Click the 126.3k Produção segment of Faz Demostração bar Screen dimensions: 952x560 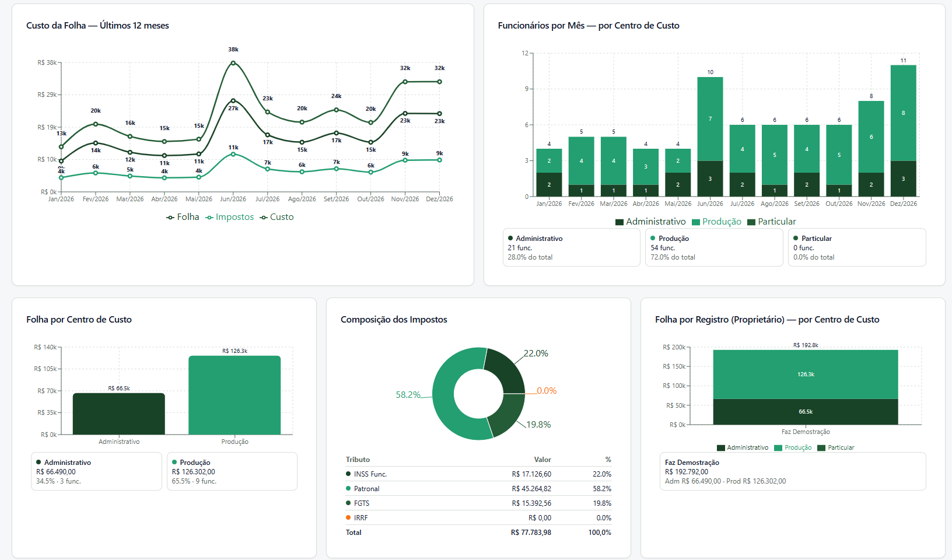(806, 374)
